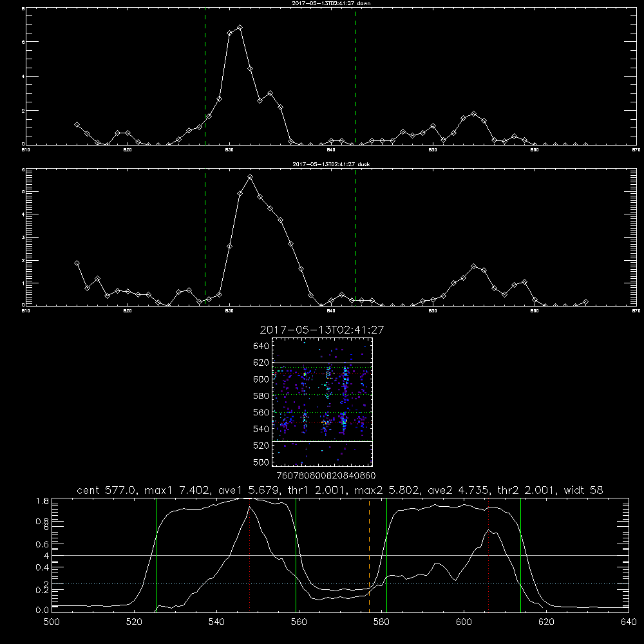Image resolution: width=644 pixels, height=644 pixels.
Task: Click the x-axis label 560 of the bottom plot
Action: [x=299, y=621]
